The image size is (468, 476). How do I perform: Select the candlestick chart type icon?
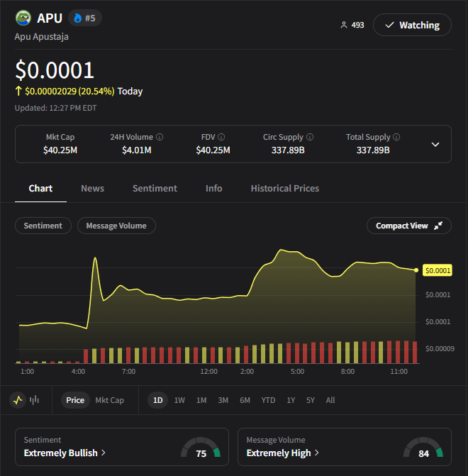[x=34, y=400]
